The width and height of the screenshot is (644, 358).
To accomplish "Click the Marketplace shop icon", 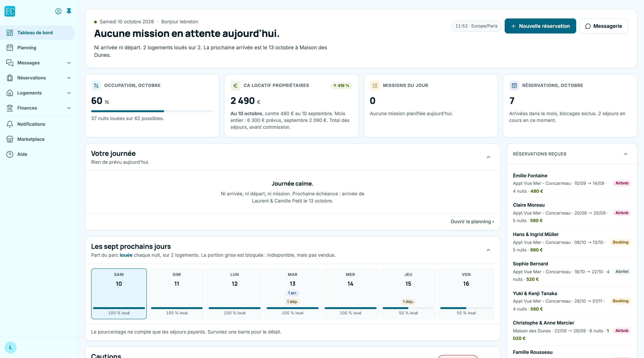I will pos(10,139).
